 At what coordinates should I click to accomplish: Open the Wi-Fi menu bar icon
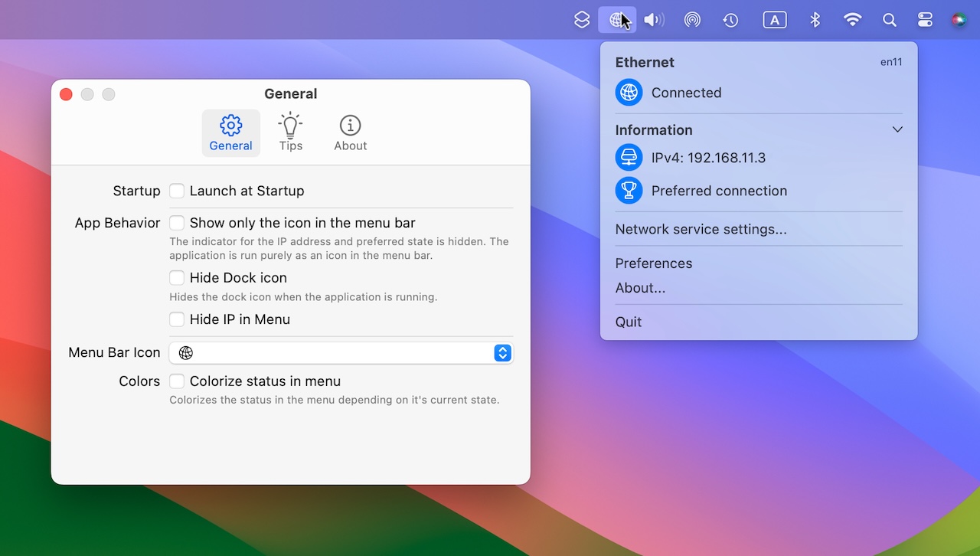pyautogui.click(x=852, y=20)
